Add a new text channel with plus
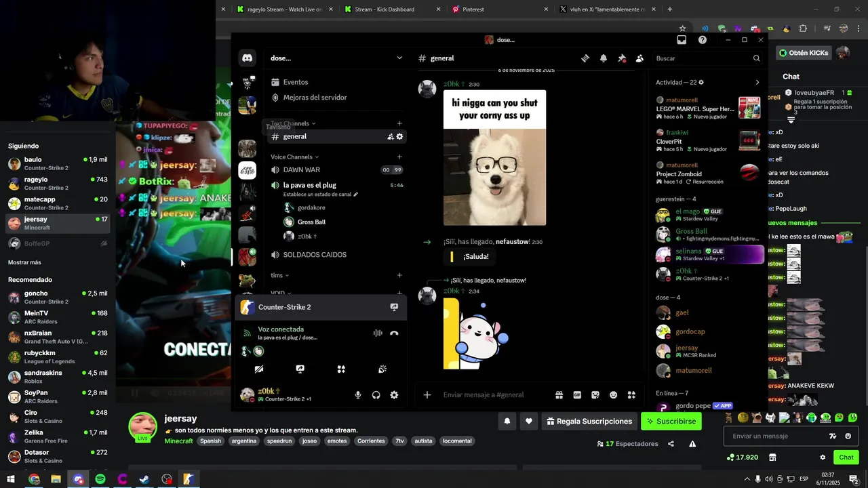This screenshot has width=868, height=488. click(399, 123)
